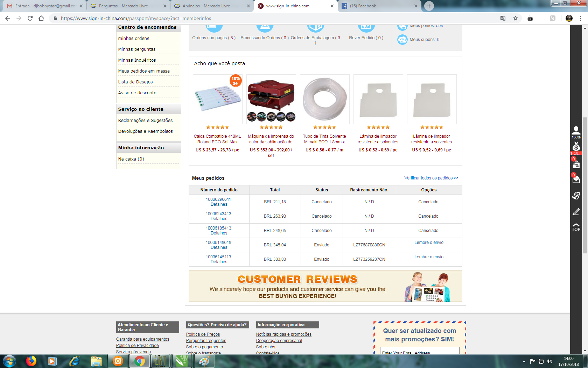The image size is (588, 368).
Task: Click Ordens não pagas ( 8 )
Action: tap(214, 38)
